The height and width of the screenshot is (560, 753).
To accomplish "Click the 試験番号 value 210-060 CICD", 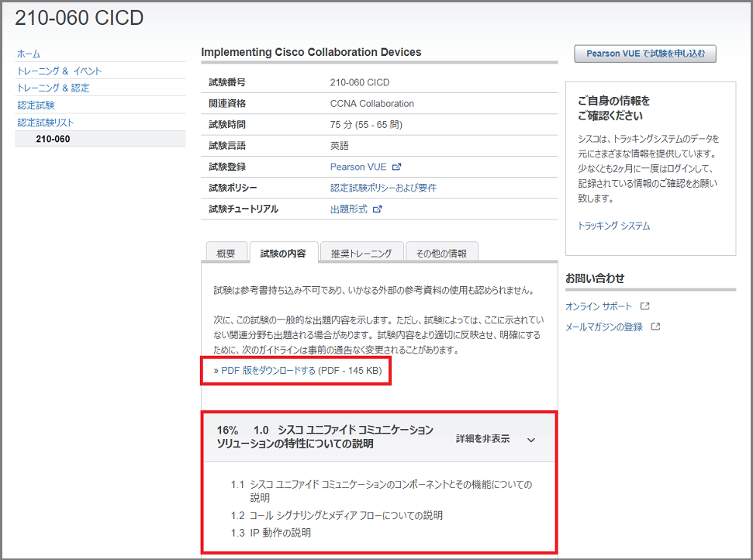I will click(x=360, y=83).
